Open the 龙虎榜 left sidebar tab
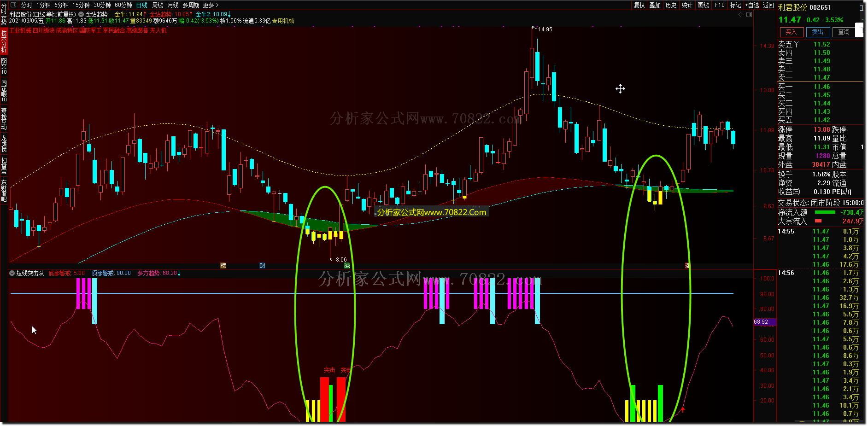 pyautogui.click(x=4, y=144)
